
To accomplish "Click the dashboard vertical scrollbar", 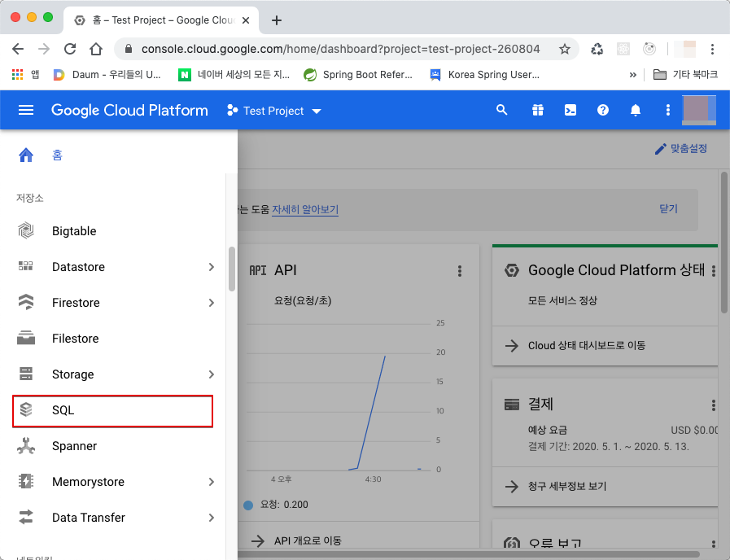I will coord(724,242).
